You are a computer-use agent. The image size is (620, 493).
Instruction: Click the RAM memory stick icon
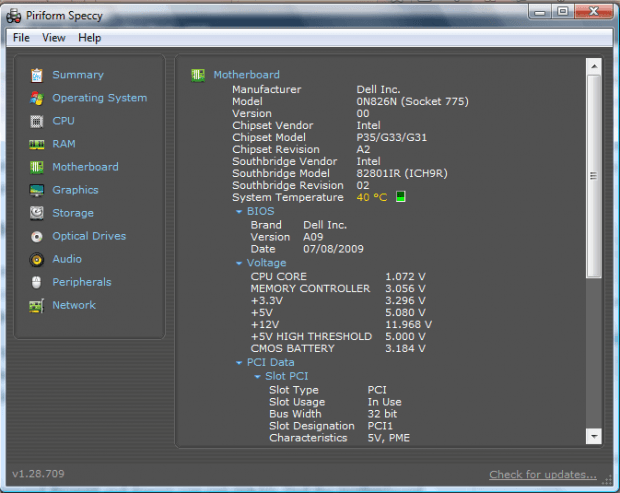coord(37,144)
